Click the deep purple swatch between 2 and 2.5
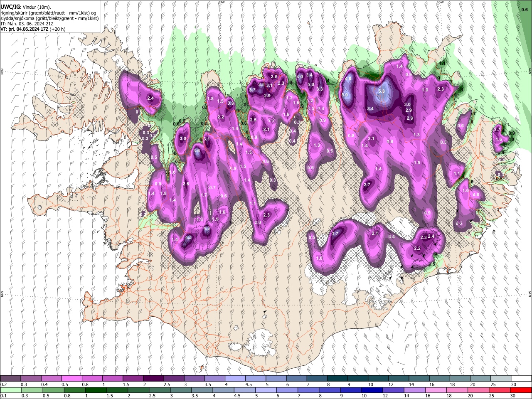The height and width of the screenshot is (399, 532). [153, 378]
